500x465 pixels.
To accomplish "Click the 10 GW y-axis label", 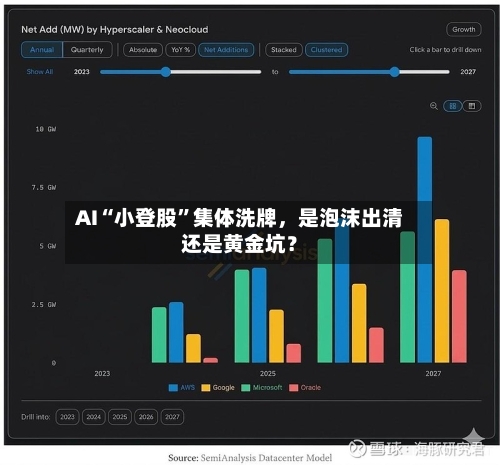I will tap(46, 129).
